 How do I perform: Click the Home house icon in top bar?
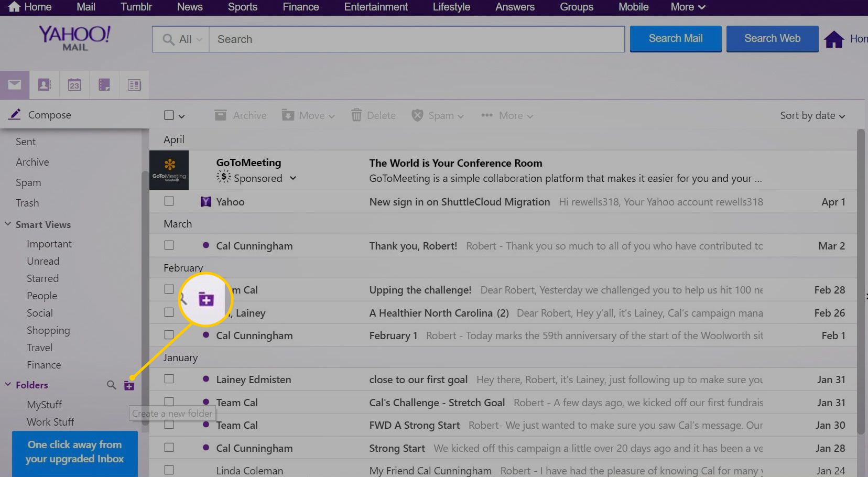point(14,7)
